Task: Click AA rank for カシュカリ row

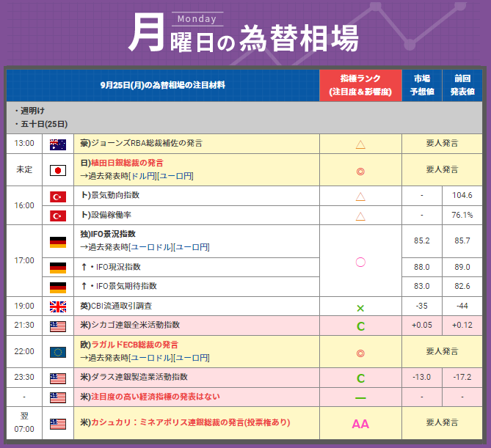Action: pyautogui.click(x=360, y=424)
